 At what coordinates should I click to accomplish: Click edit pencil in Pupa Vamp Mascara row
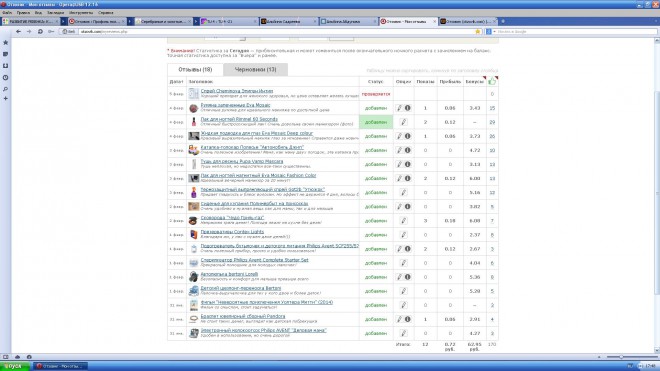[399, 164]
